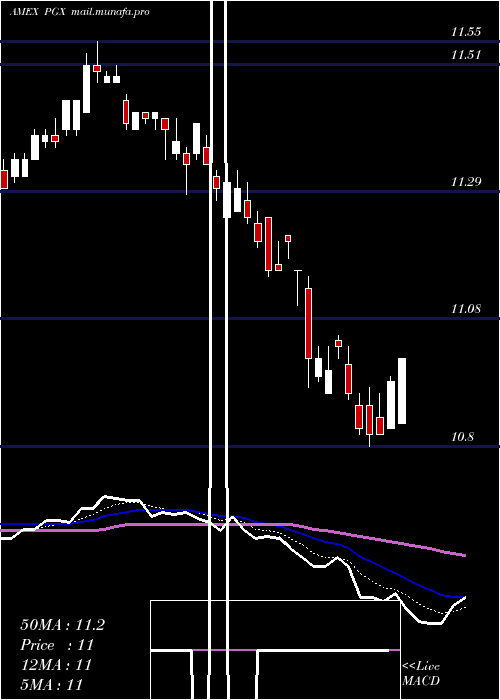Click the AMEX PGX mail.munafa.pro title text
This screenshot has width=500, height=700.
79,12
